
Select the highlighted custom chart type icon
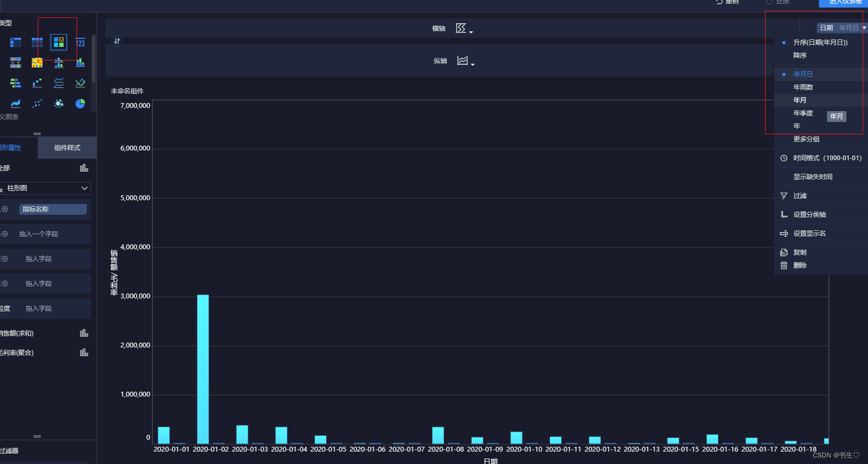click(x=59, y=42)
